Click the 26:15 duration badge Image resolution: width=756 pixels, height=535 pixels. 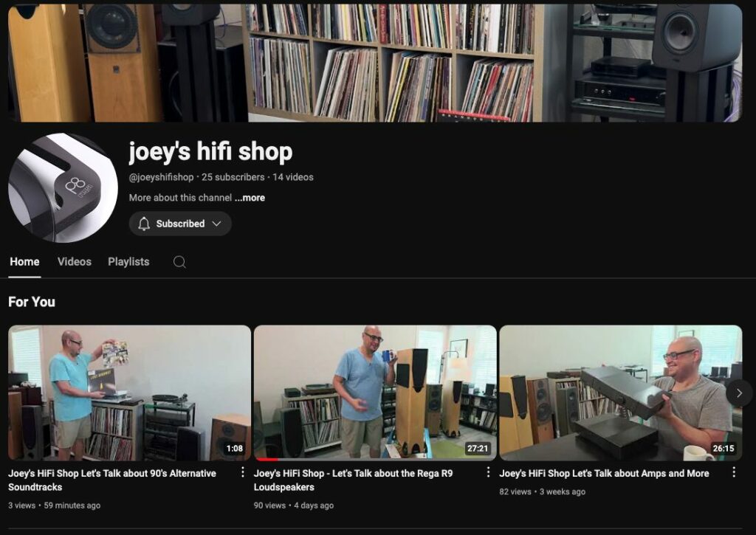[724, 448]
